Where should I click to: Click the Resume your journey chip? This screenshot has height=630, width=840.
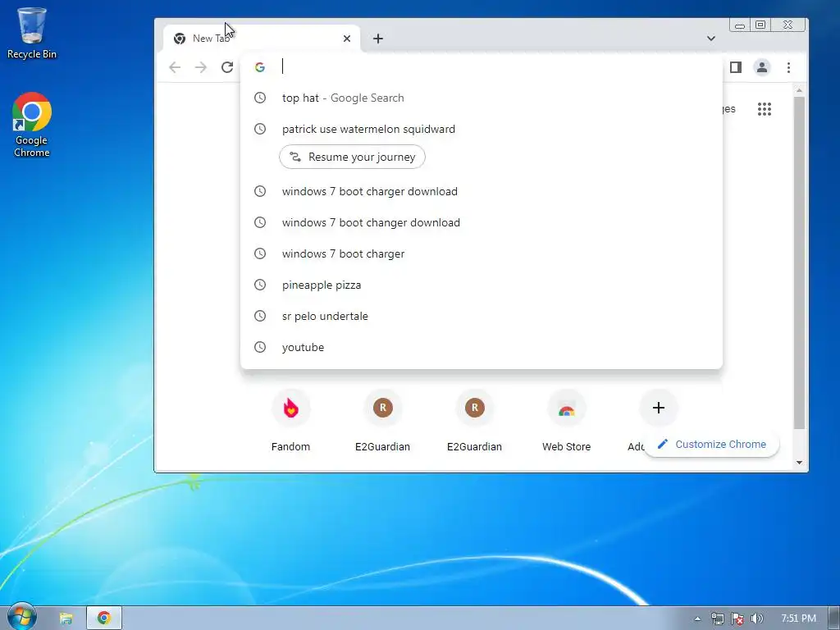tap(352, 157)
